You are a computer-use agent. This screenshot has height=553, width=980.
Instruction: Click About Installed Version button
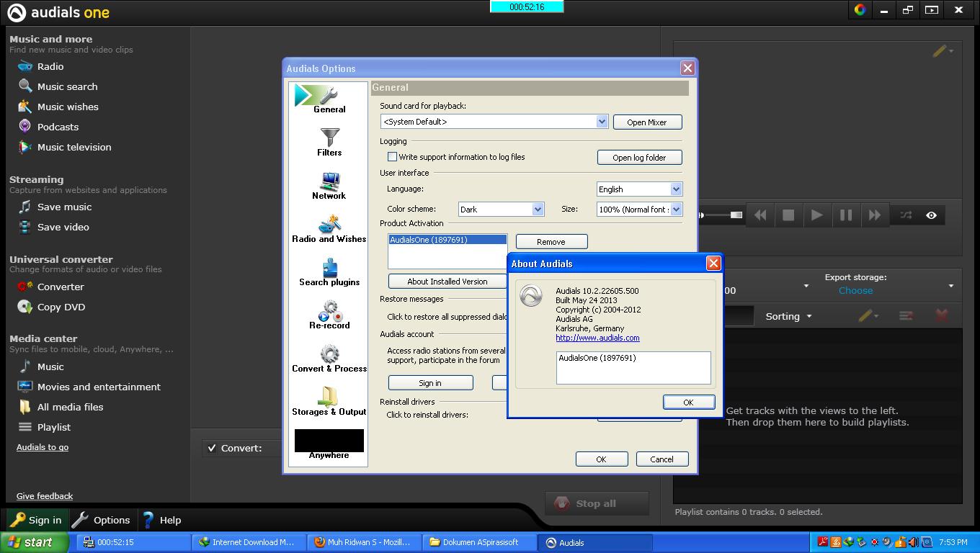(447, 282)
